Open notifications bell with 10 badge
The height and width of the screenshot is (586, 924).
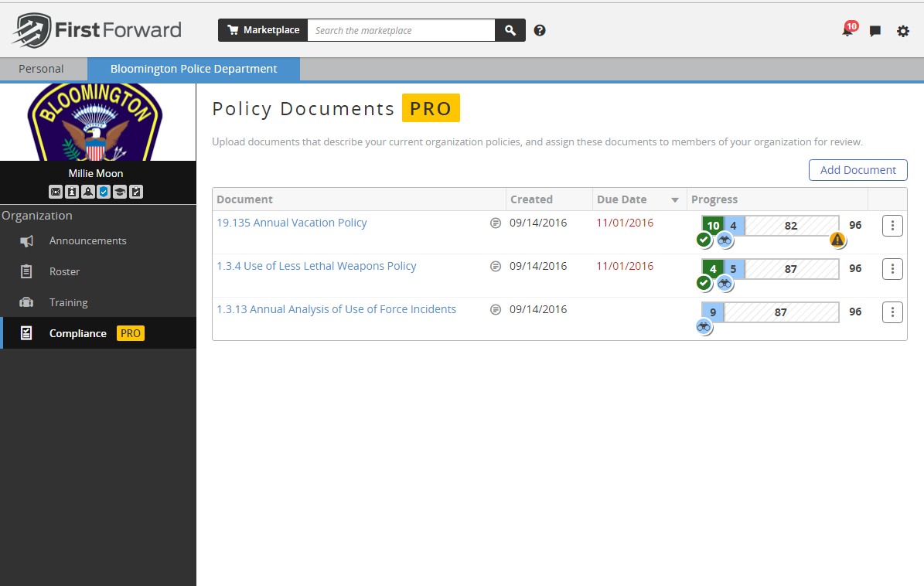(x=848, y=30)
